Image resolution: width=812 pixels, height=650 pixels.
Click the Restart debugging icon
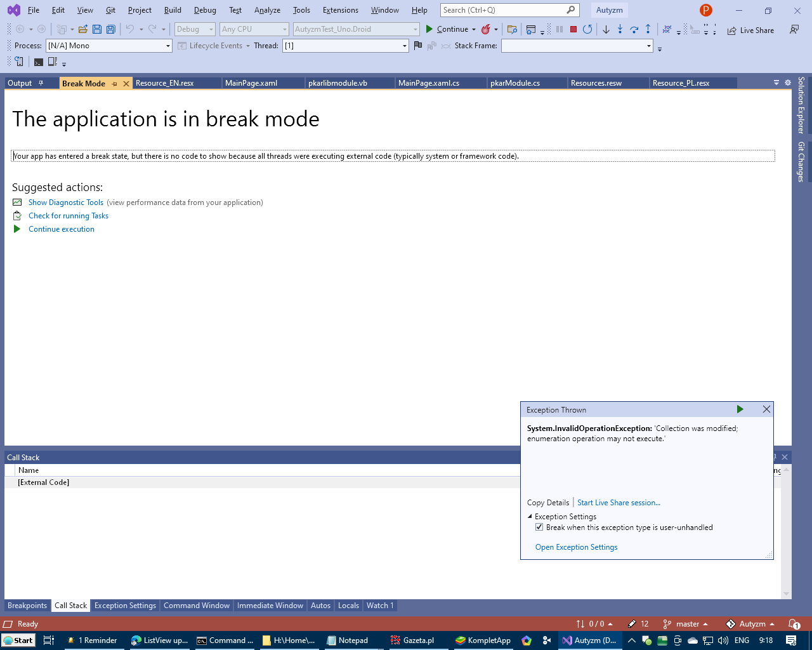[587, 29]
